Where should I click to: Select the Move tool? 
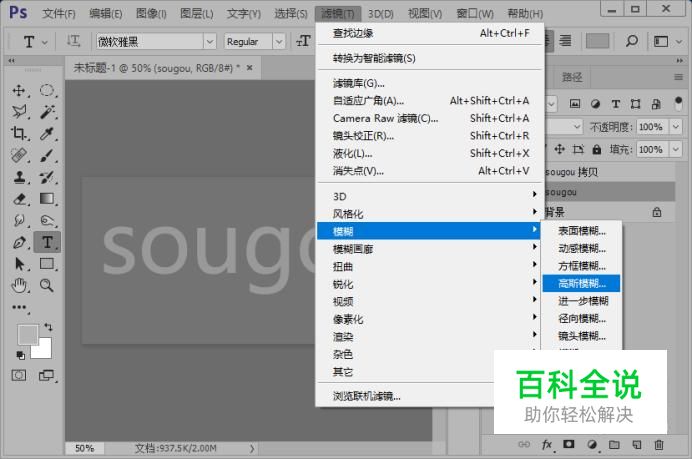[19, 90]
